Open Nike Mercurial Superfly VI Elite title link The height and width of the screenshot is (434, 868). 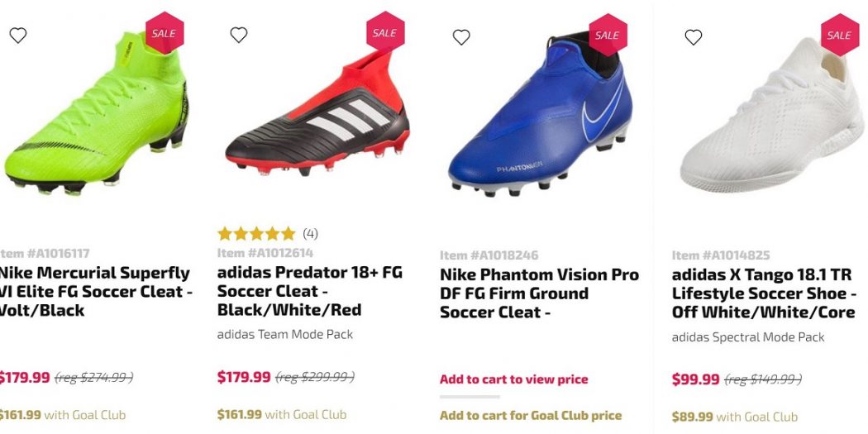tap(95, 291)
